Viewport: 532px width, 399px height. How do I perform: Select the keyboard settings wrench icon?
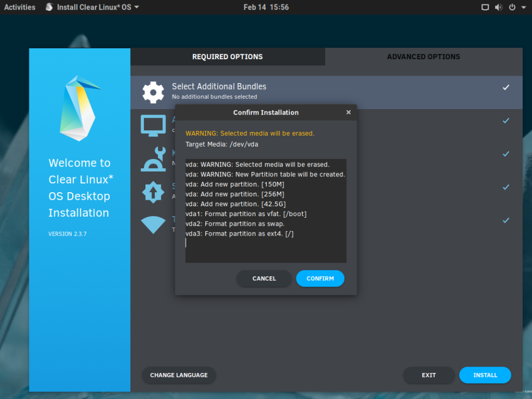[x=153, y=159]
